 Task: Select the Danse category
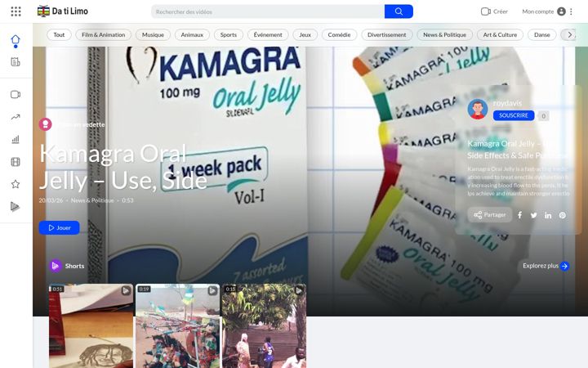point(542,34)
